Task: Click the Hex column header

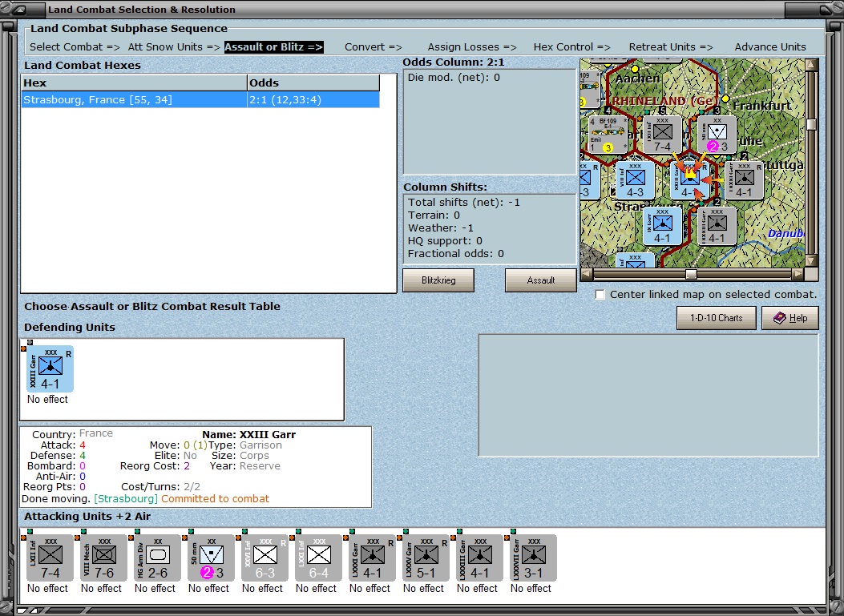Action: 134,83
